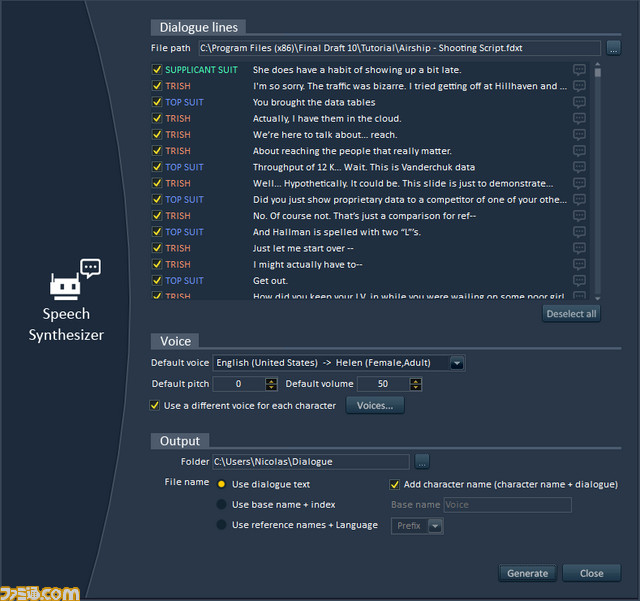Uncheck TOP SUIT line "Throughput of 12 K"
640x601 pixels.
[157, 167]
